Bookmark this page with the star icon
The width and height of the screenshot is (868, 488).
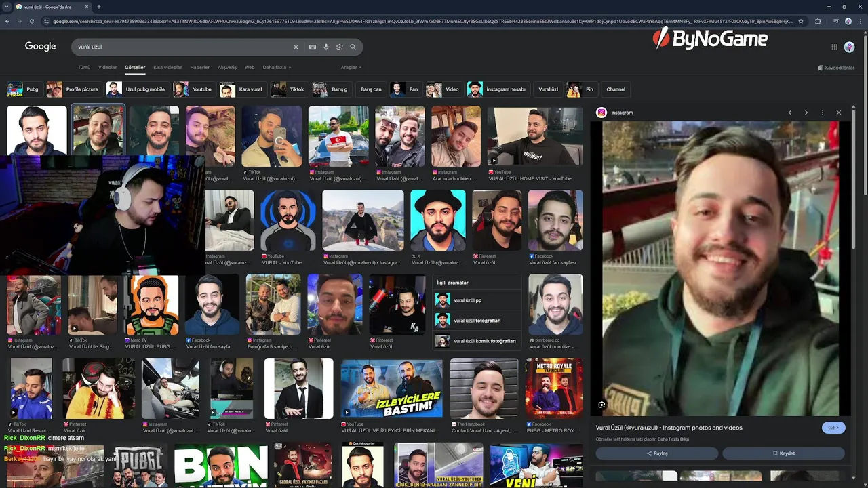(801, 21)
